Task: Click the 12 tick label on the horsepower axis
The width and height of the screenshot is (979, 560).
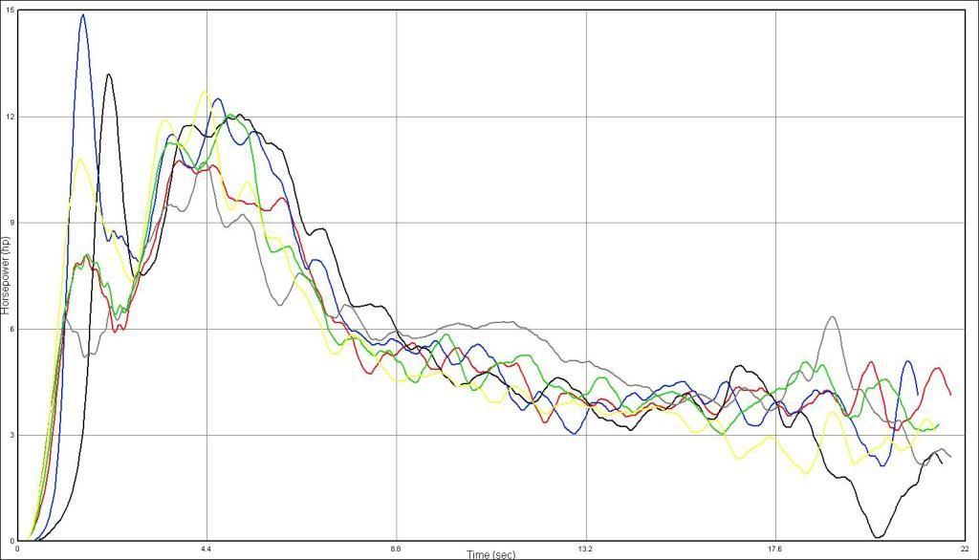Action: click(x=10, y=117)
